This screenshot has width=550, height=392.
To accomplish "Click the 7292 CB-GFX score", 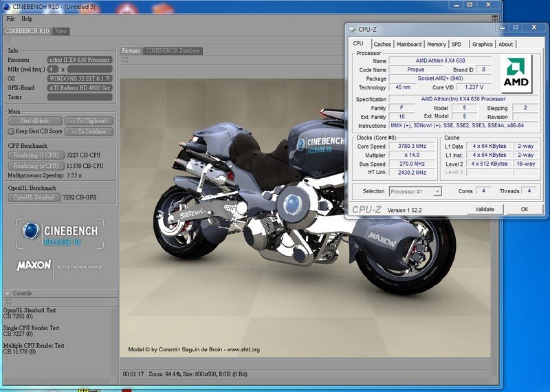I will click(x=80, y=197).
